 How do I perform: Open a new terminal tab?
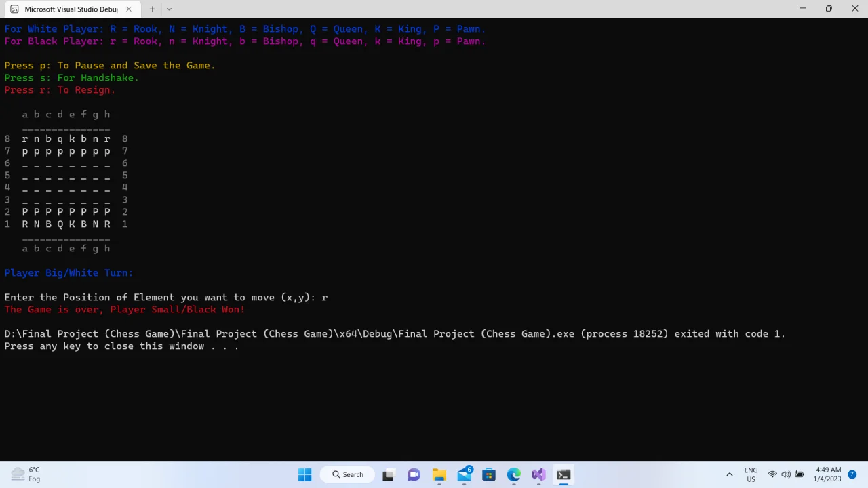152,9
